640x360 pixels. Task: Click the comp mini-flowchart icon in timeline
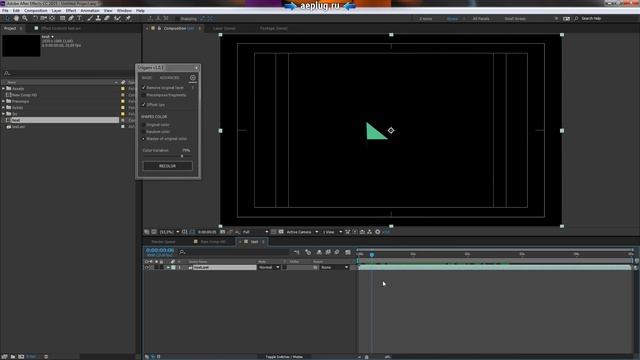click(297, 252)
